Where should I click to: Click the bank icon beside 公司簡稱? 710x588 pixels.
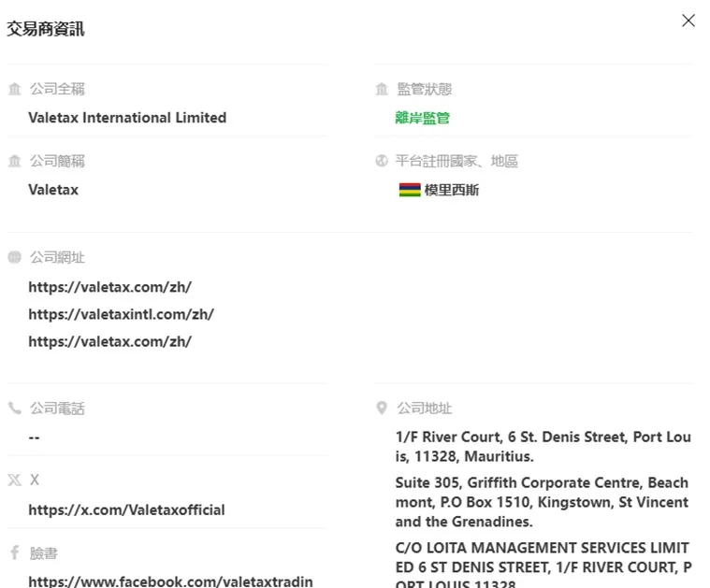click(14, 161)
